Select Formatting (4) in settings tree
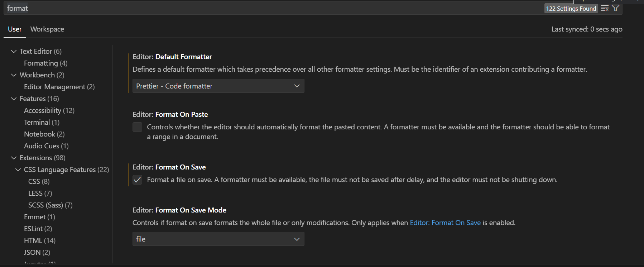This screenshot has width=644, height=267. click(46, 63)
